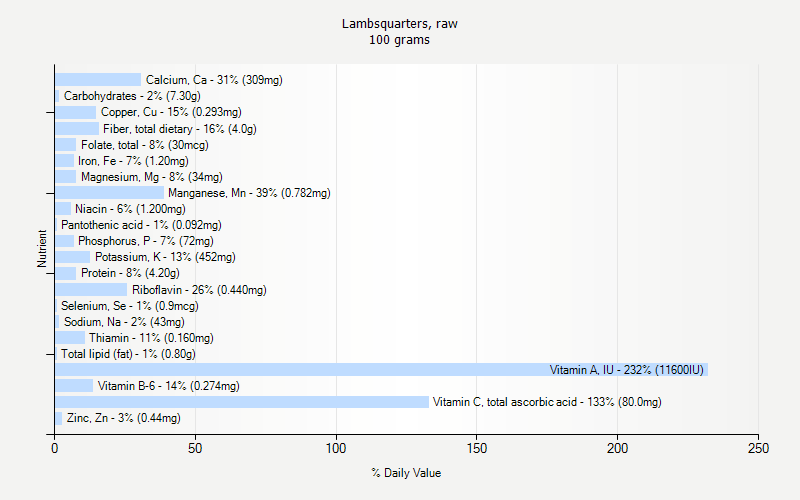
Task: Select the Iron, Fe 7% label
Action: click(x=133, y=161)
